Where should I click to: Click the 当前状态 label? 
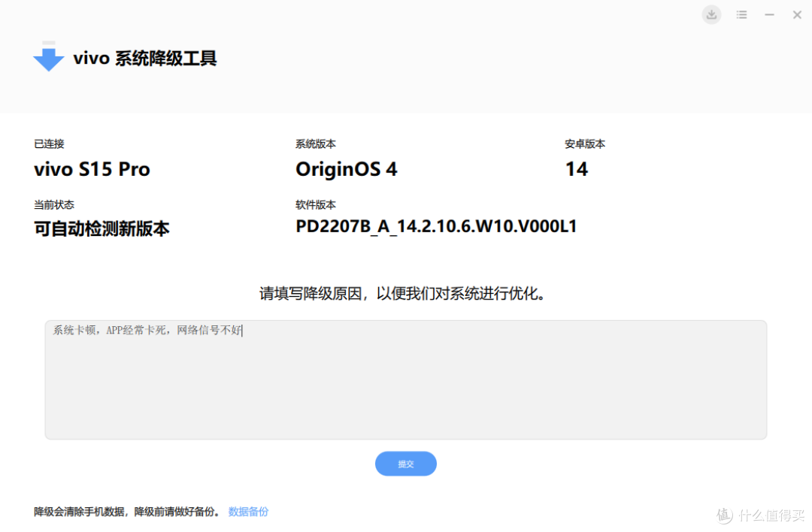coord(54,205)
